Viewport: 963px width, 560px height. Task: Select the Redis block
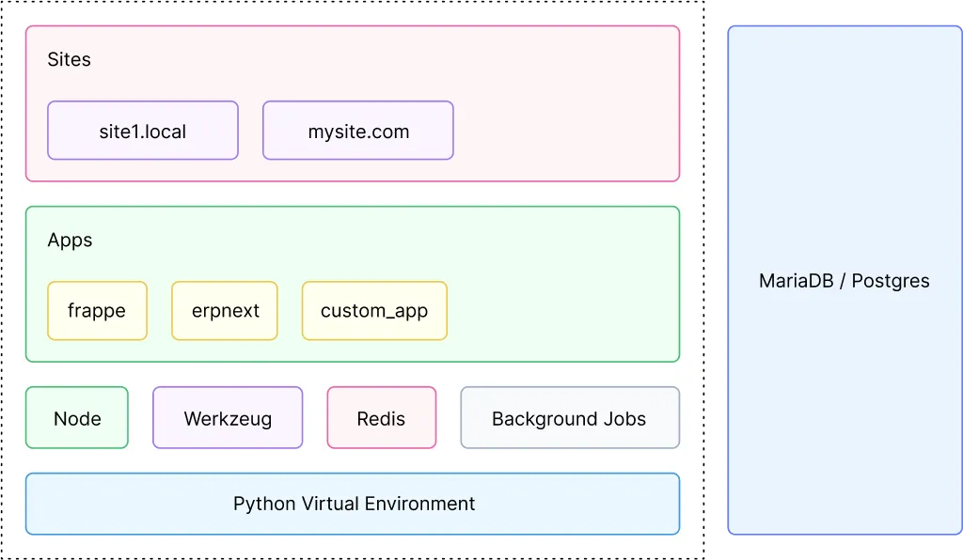pos(381,418)
